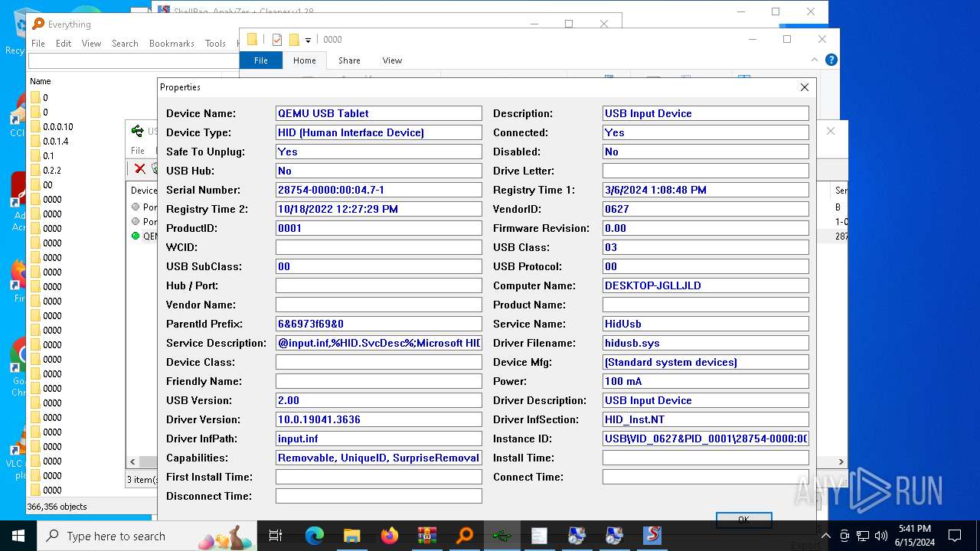Open Microsoft Edge from the taskbar
The width and height of the screenshot is (980, 551).
pyautogui.click(x=315, y=536)
